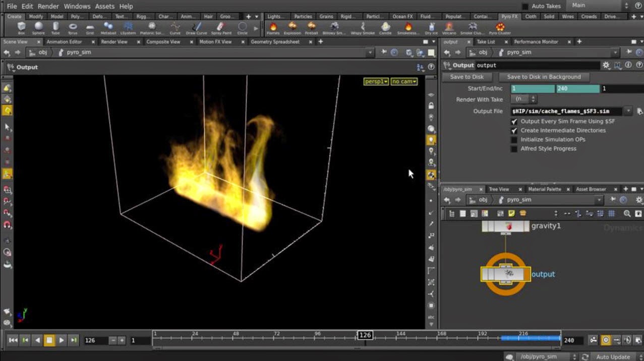This screenshot has height=361, width=644.
Task: Jump to the first frame
Action: (x=13, y=340)
